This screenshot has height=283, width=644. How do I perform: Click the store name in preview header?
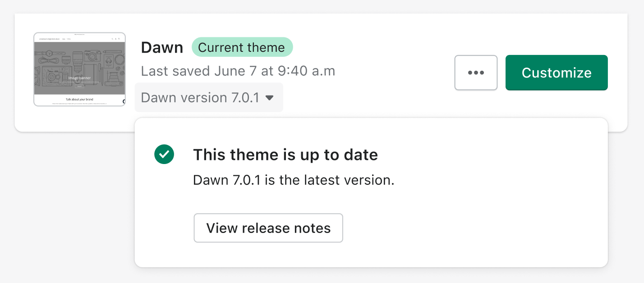49,39
